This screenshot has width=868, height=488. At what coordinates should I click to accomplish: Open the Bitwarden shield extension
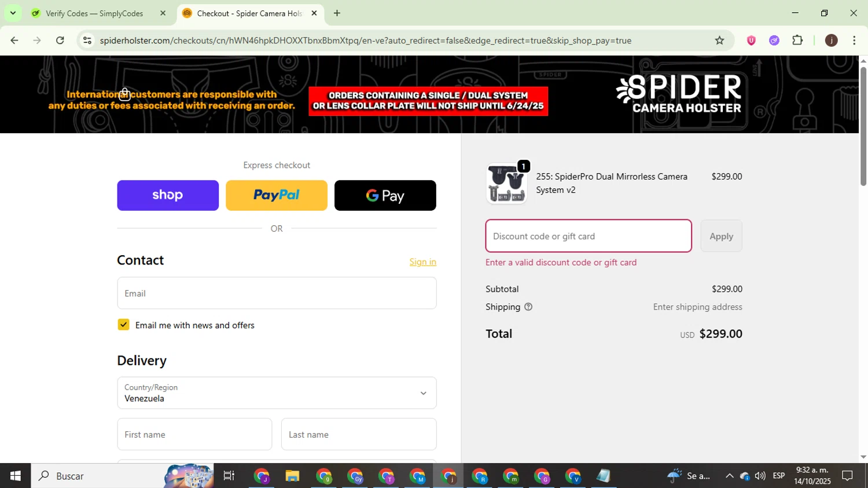tap(751, 41)
